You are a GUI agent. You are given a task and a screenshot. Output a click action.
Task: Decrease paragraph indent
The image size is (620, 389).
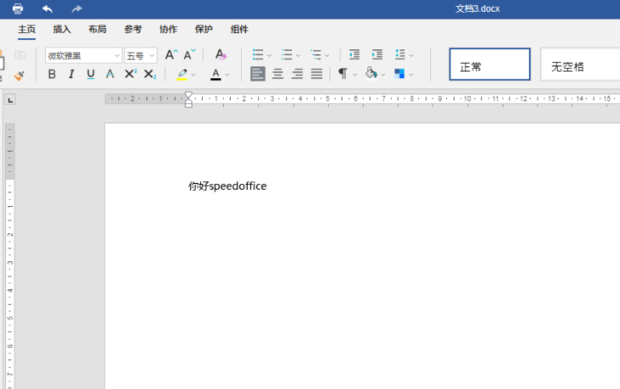point(354,55)
